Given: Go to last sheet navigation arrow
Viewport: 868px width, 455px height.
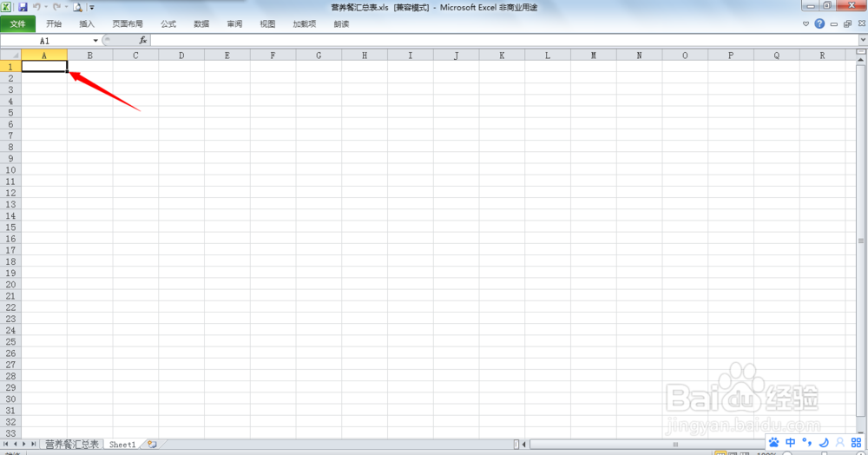Looking at the screenshot, I should [33, 444].
